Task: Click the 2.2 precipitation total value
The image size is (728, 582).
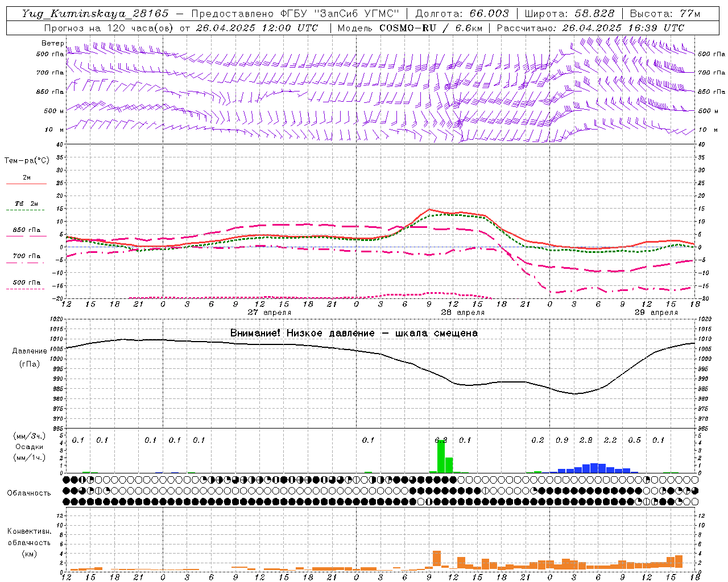Action: (610, 440)
